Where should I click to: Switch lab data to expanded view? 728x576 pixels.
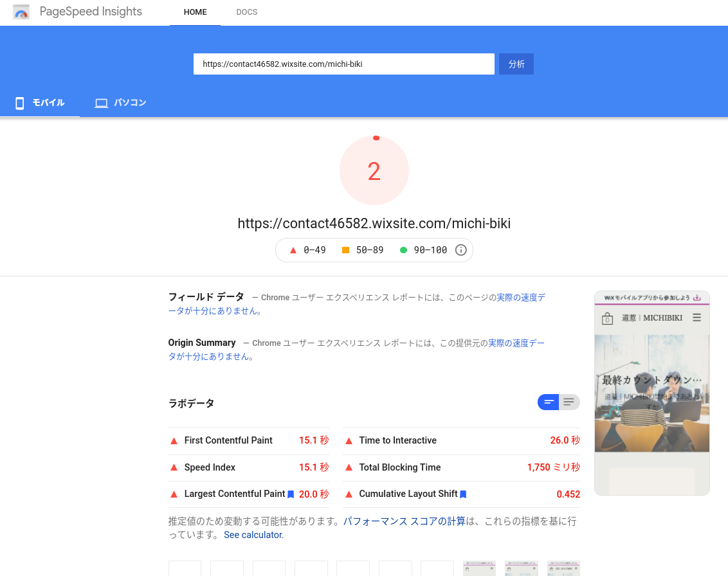point(569,402)
